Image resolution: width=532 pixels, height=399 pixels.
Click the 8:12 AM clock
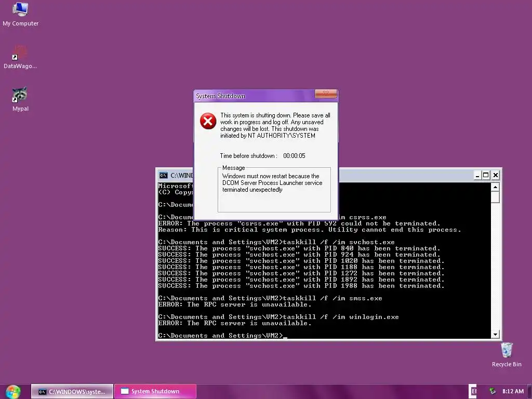[513, 391]
